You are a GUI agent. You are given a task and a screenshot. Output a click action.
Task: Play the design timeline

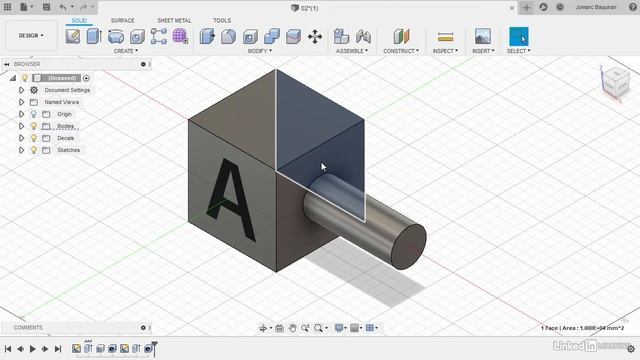(x=33, y=349)
